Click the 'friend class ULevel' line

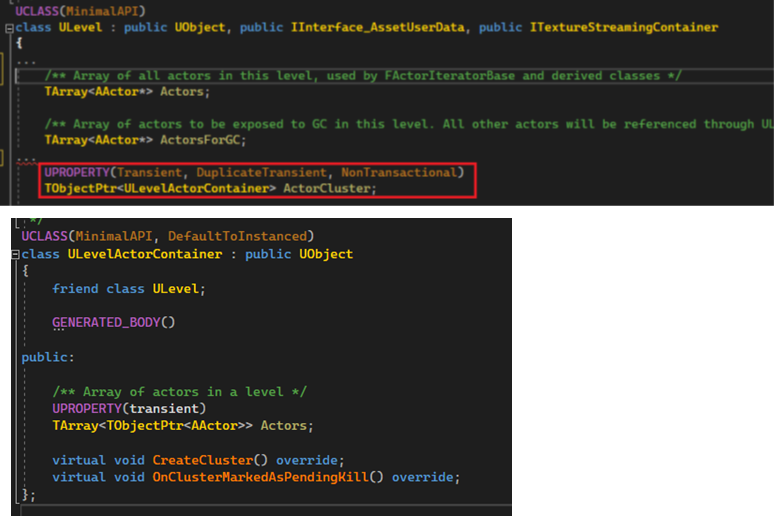(129, 289)
